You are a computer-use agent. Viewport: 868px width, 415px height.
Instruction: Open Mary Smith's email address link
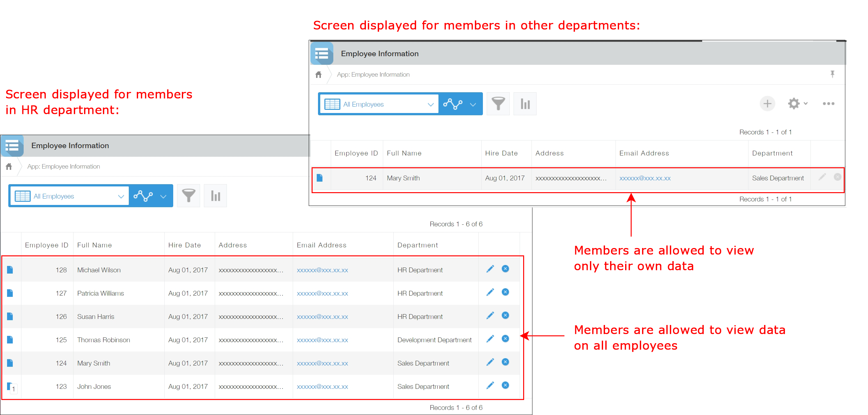[645, 178]
